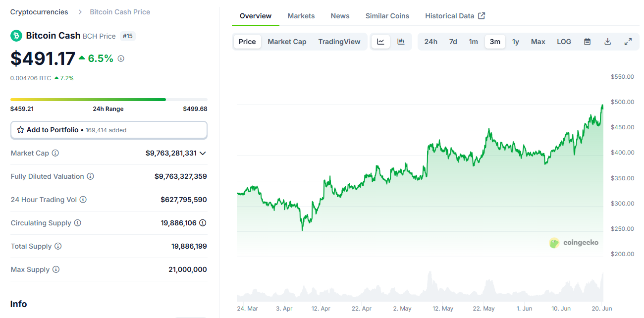
Task: Open the News tab
Action: (x=340, y=16)
